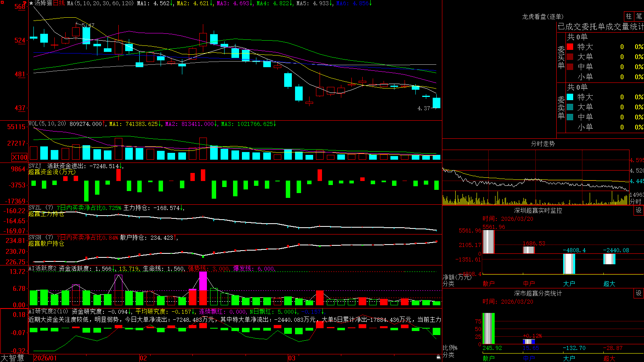This screenshot has height=362, width=644.
Task: Click the 龙虎看盘(逐单) panel title
Action: (x=543, y=16)
